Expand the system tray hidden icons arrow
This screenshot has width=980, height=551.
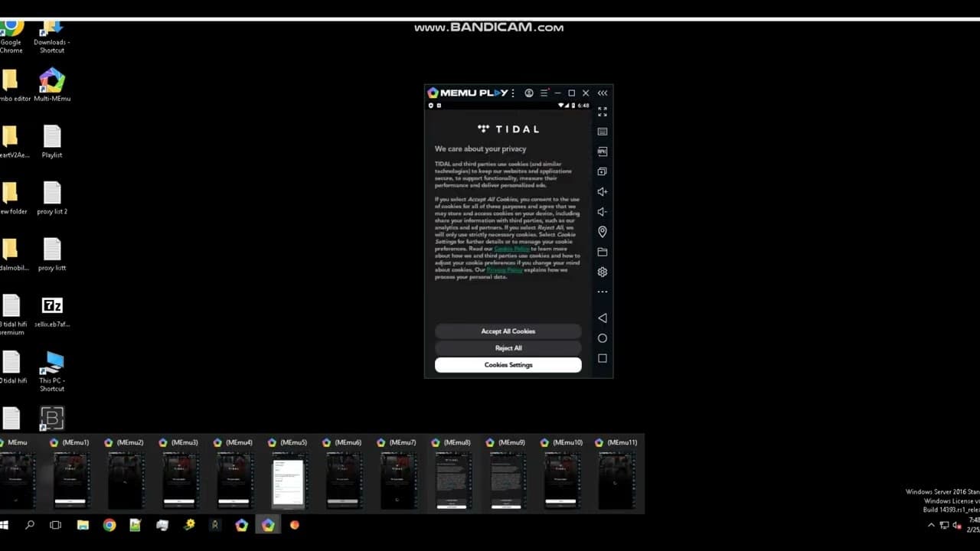tap(931, 525)
